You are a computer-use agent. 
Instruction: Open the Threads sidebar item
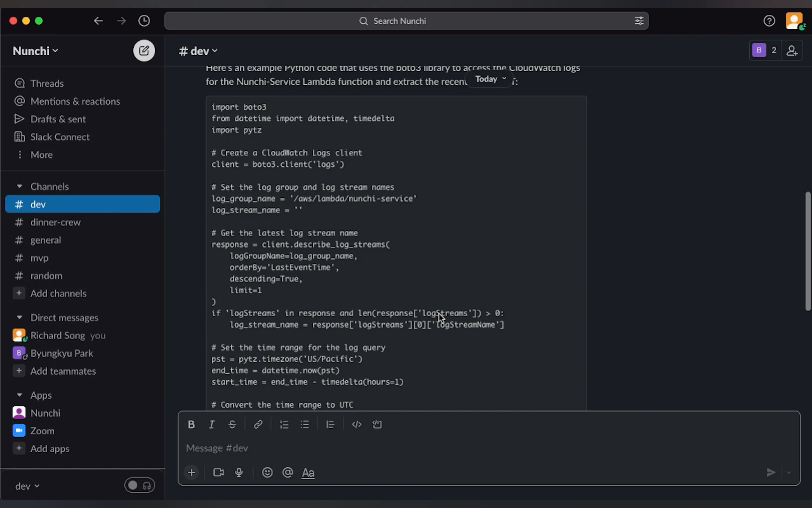pos(47,83)
